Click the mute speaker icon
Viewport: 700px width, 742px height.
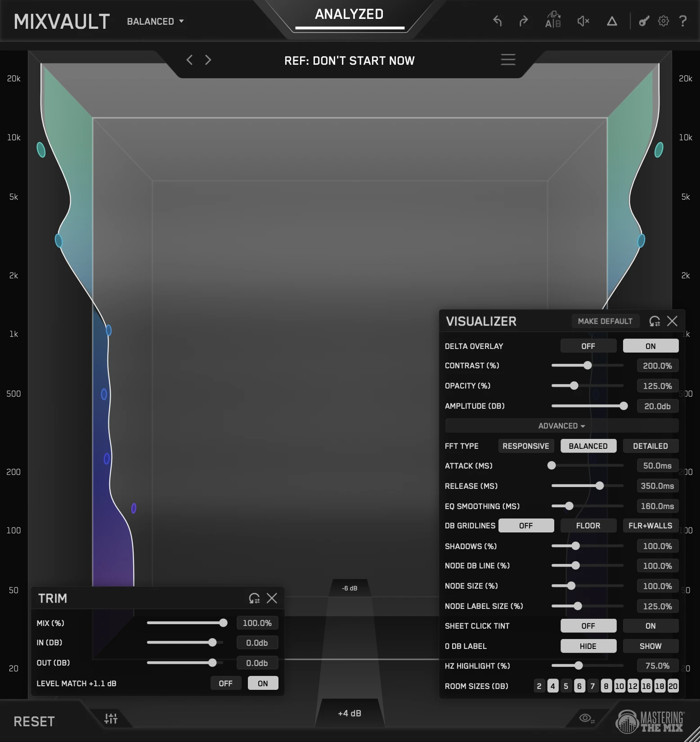[x=583, y=21]
